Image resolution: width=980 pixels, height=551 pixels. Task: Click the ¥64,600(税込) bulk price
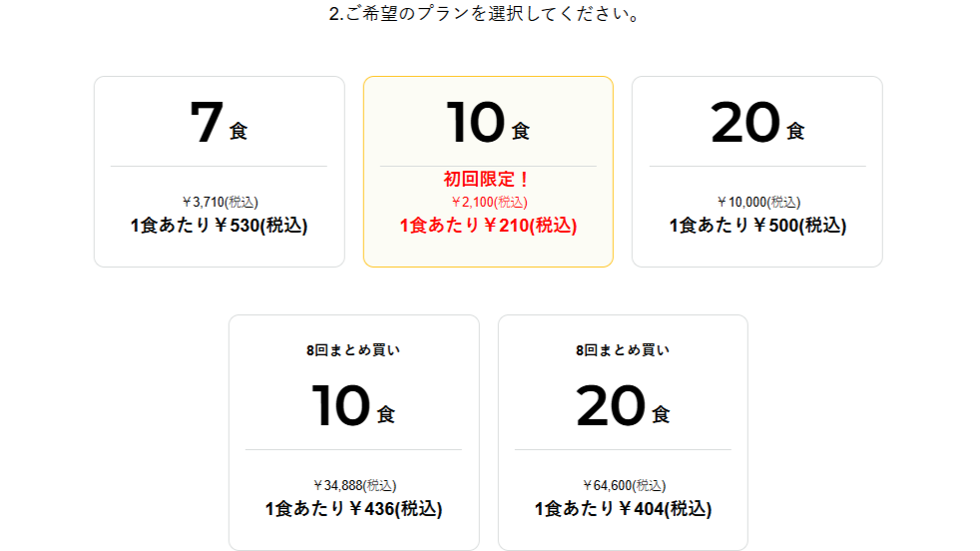(x=623, y=486)
